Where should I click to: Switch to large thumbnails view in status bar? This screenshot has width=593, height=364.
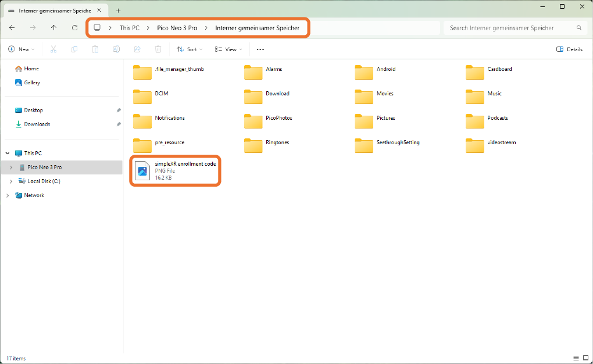coord(585,358)
